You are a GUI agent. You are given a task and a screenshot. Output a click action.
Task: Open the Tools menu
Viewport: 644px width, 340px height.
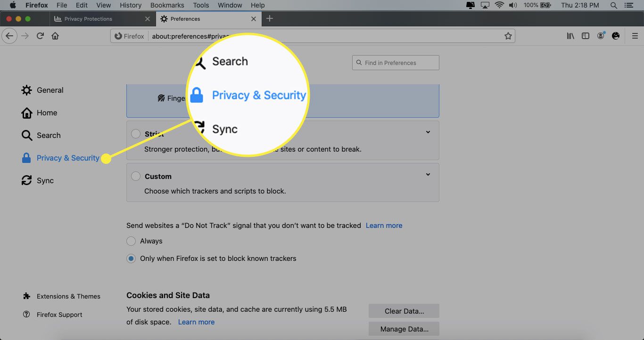[x=201, y=5]
